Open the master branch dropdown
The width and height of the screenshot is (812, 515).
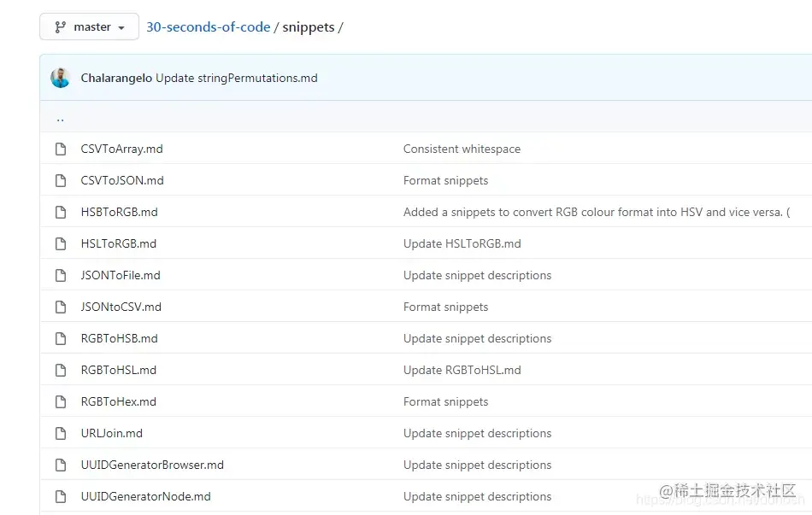pos(89,26)
